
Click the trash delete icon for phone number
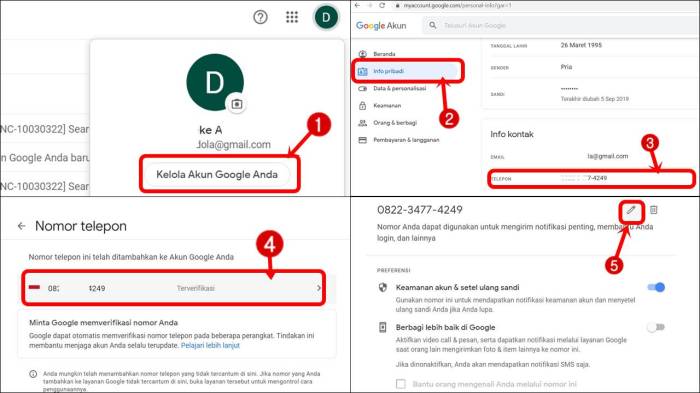point(654,210)
